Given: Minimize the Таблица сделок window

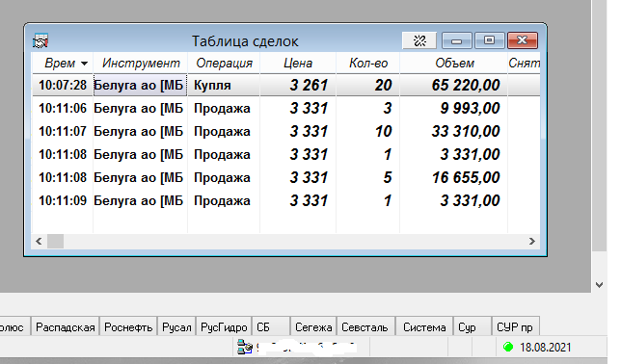Looking at the screenshot, I should [x=457, y=40].
